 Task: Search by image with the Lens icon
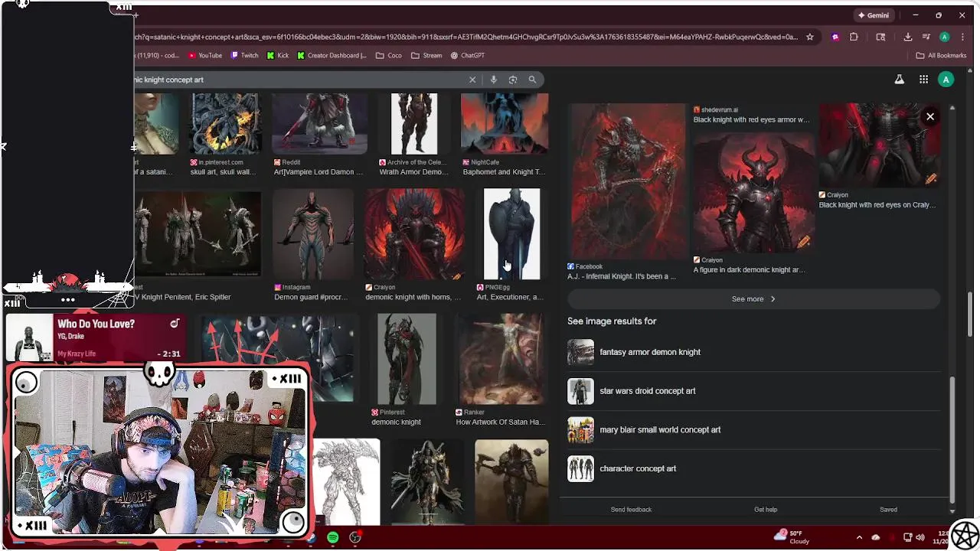pyautogui.click(x=513, y=80)
